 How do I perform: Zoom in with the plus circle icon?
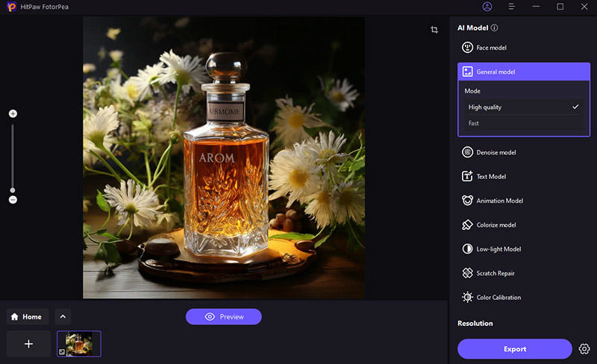[13, 113]
